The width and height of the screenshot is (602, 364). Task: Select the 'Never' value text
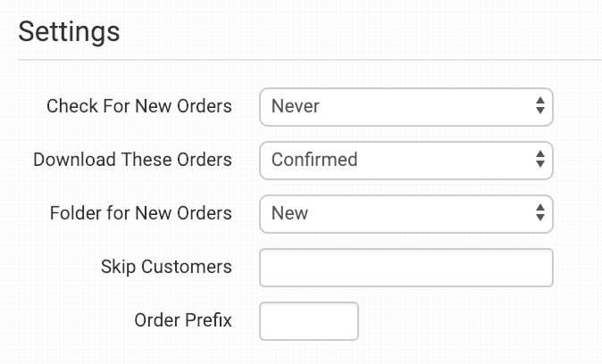tap(296, 107)
